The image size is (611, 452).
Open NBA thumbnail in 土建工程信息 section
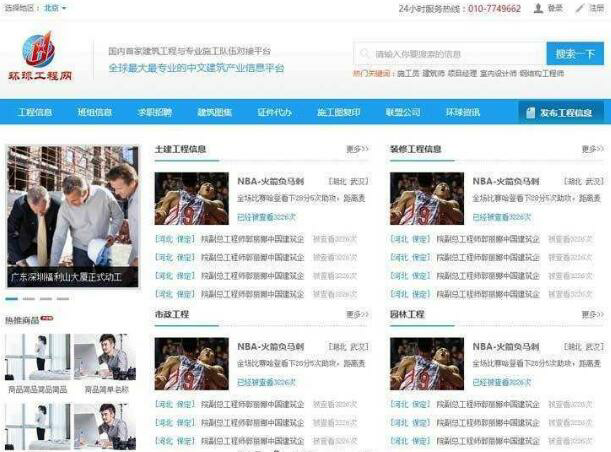[190, 198]
